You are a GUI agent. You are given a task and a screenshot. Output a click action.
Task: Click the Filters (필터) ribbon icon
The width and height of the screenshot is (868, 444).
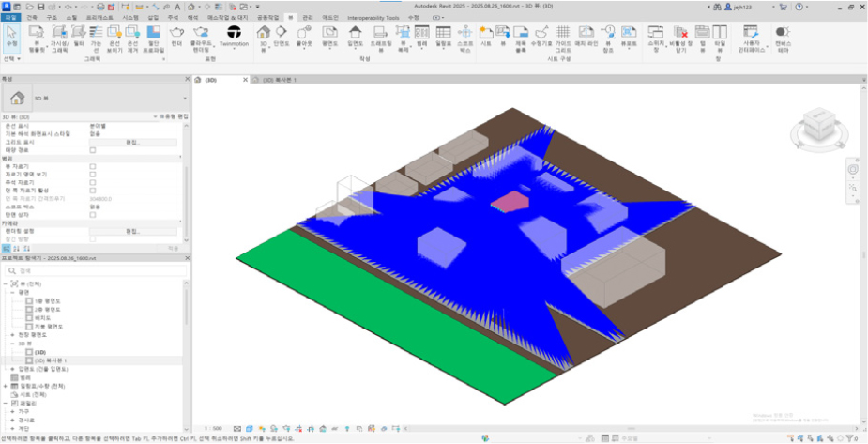click(78, 36)
